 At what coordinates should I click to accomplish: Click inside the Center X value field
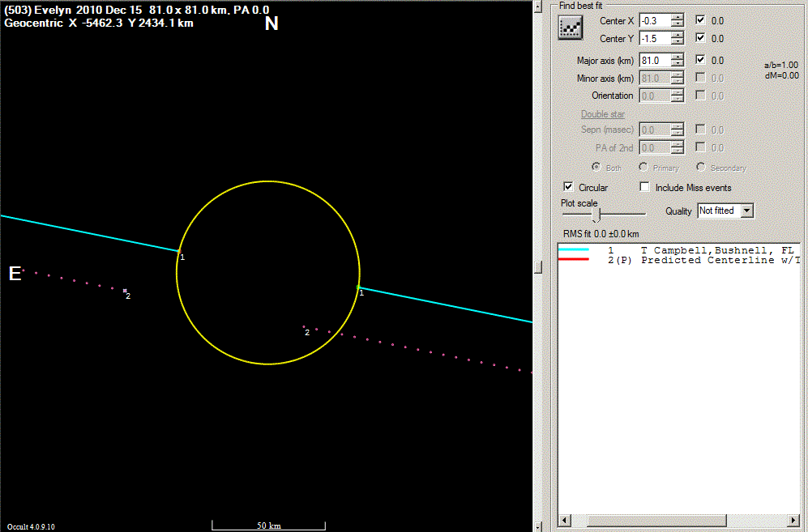click(654, 20)
